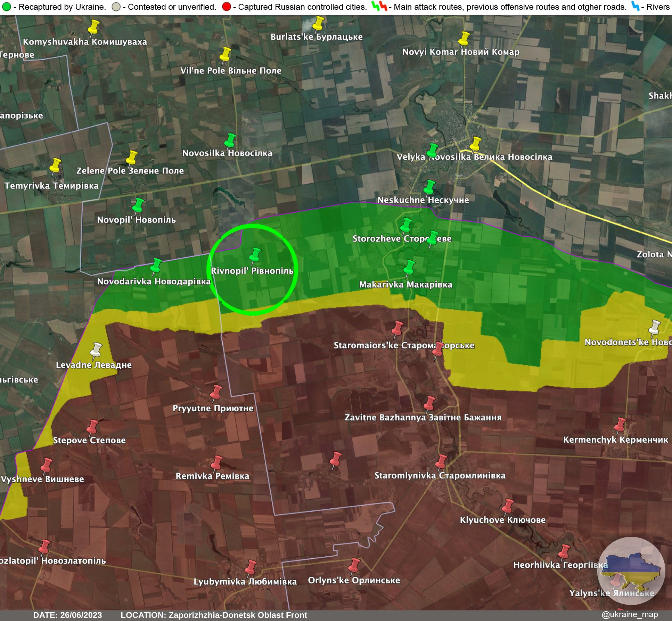The width and height of the screenshot is (672, 621).
Task: Click the Velyka Novosilka town label
Action: [474, 157]
